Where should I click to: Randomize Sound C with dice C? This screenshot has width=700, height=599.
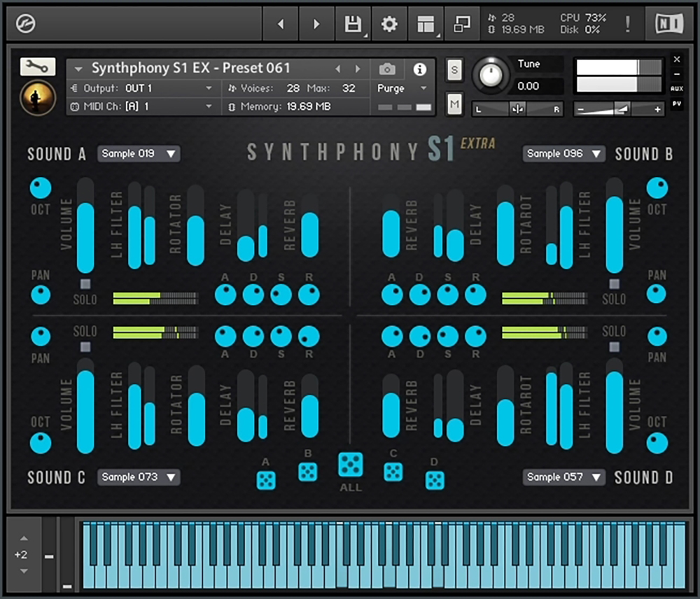pos(393,472)
